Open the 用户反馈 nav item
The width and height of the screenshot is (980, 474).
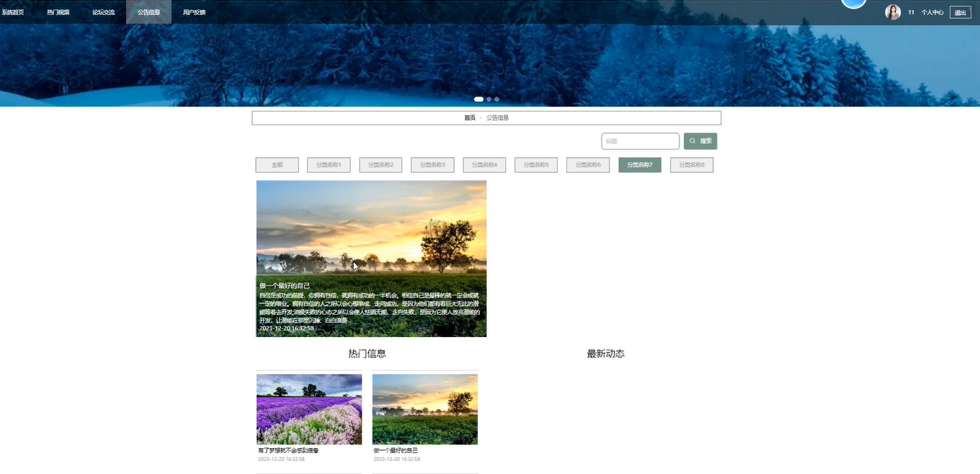pyautogui.click(x=194, y=12)
